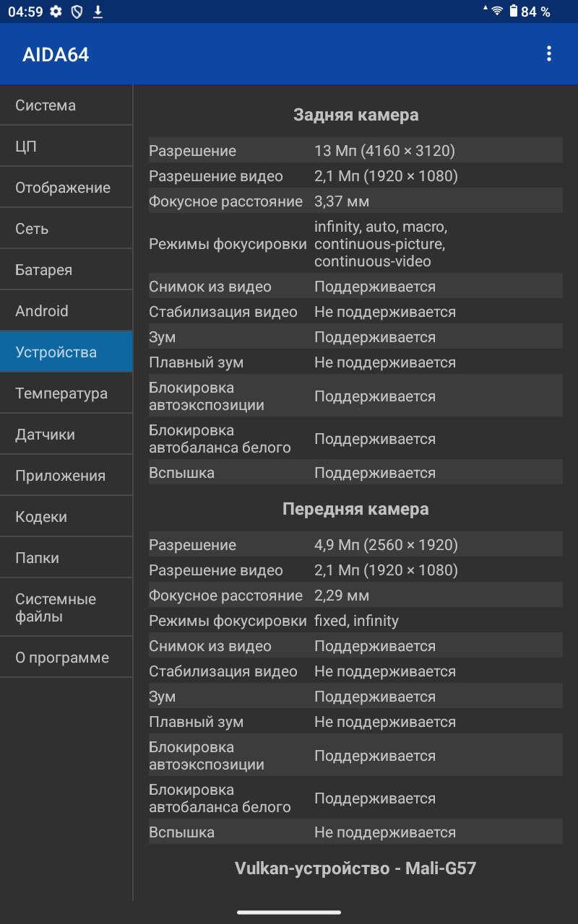Viewport: 578px width, 924px height.
Task: Open the Система section
Action: click(66, 105)
